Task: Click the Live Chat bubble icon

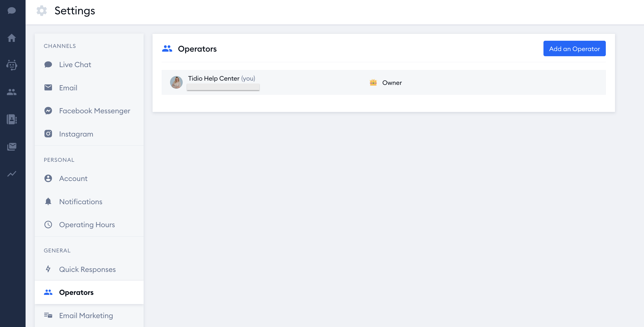Action: coord(48,65)
